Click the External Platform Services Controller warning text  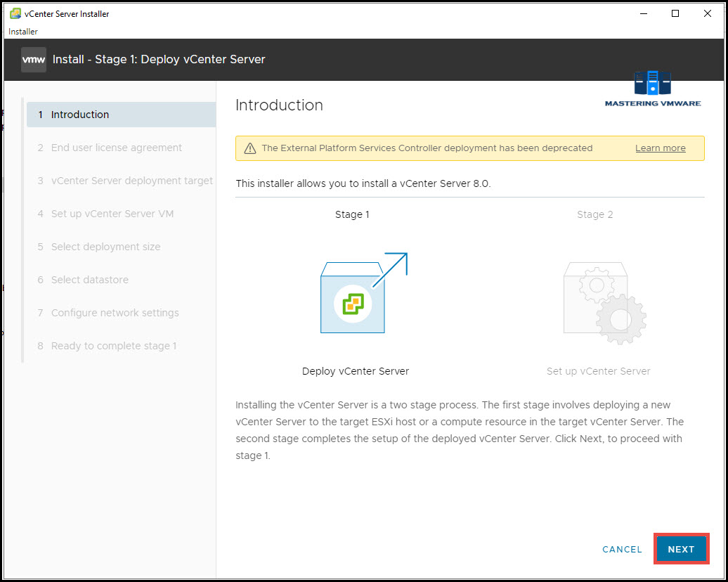pos(427,148)
